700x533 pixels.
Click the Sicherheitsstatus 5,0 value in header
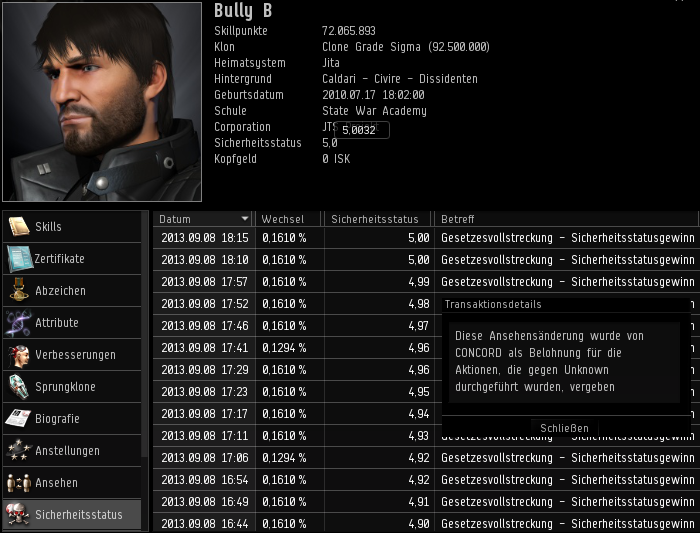(x=329, y=143)
